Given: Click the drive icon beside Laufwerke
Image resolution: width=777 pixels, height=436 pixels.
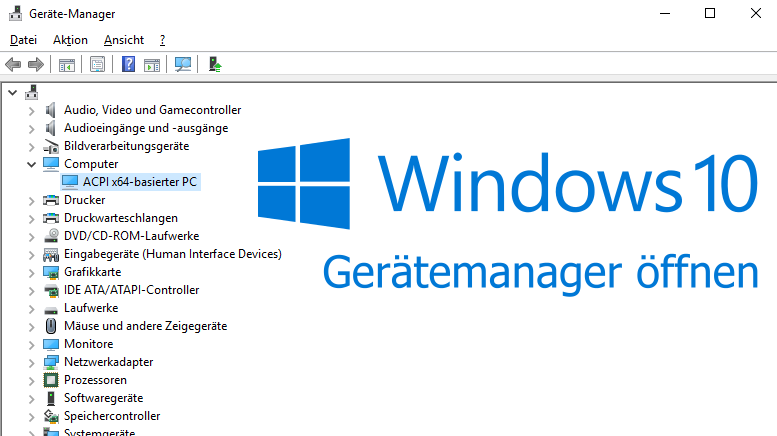Looking at the screenshot, I should [x=51, y=309].
